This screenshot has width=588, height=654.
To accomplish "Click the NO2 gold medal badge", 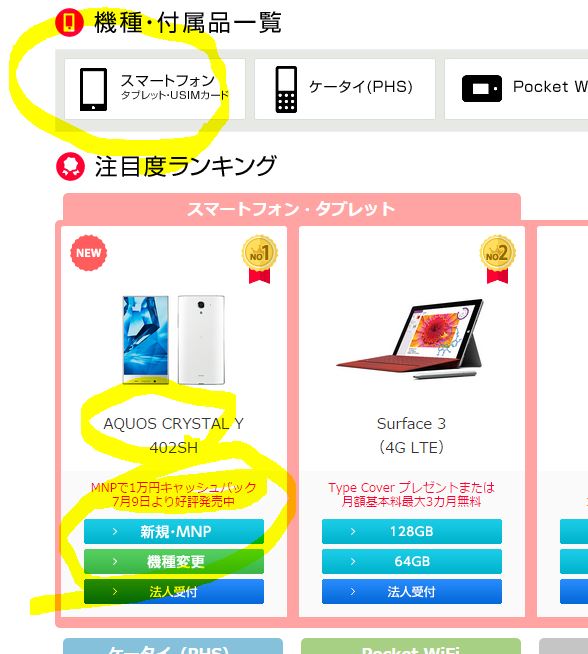I will click(x=498, y=259).
